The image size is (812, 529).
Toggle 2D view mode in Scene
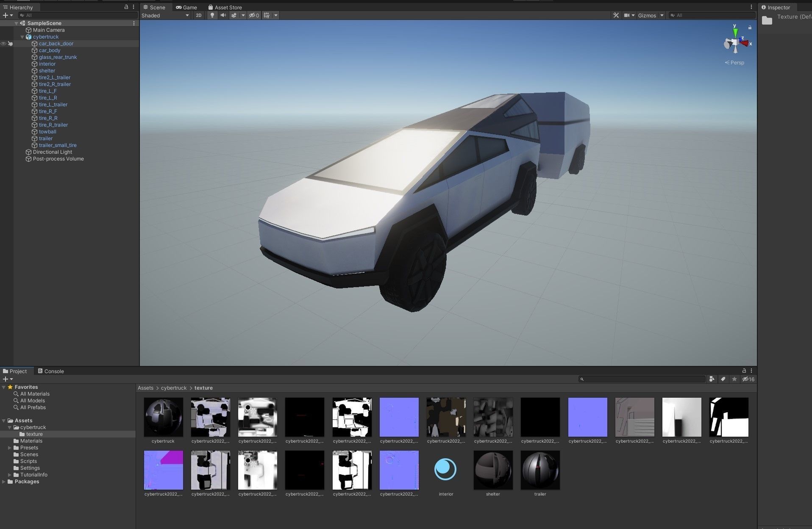tap(198, 15)
